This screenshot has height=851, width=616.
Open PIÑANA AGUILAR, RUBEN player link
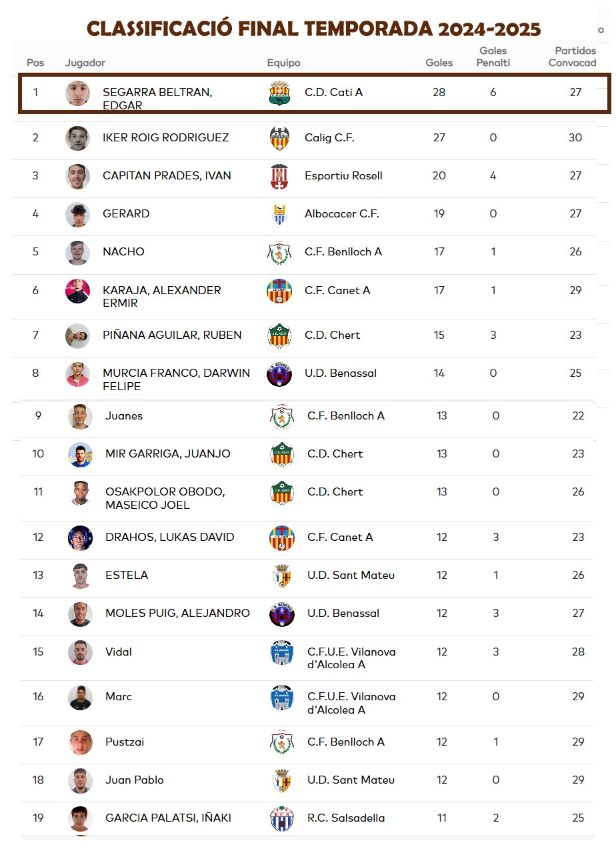172,335
